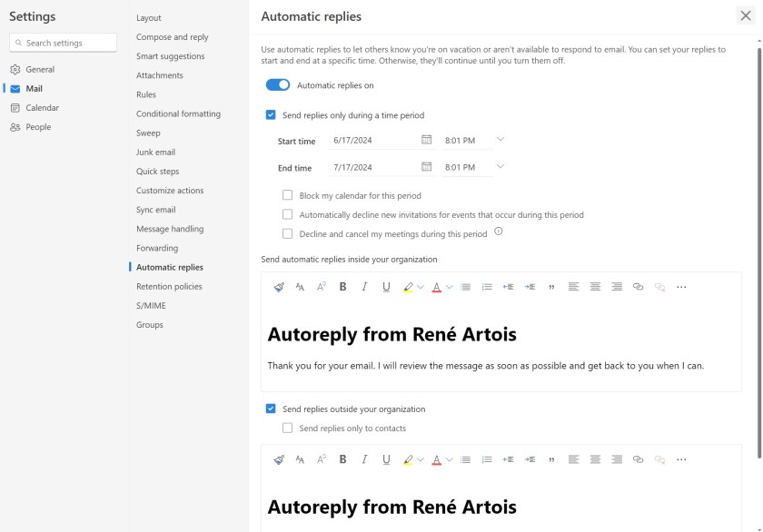
Task: Toggle Italic in inside-organization editor
Action: pos(364,287)
